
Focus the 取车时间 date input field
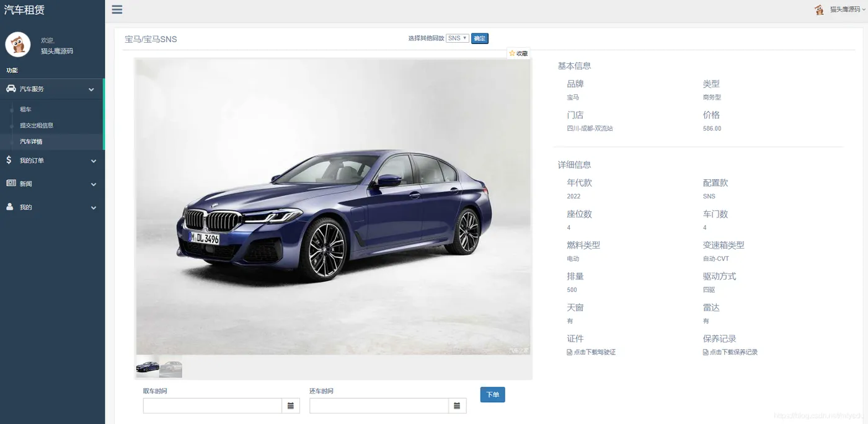pyautogui.click(x=213, y=405)
